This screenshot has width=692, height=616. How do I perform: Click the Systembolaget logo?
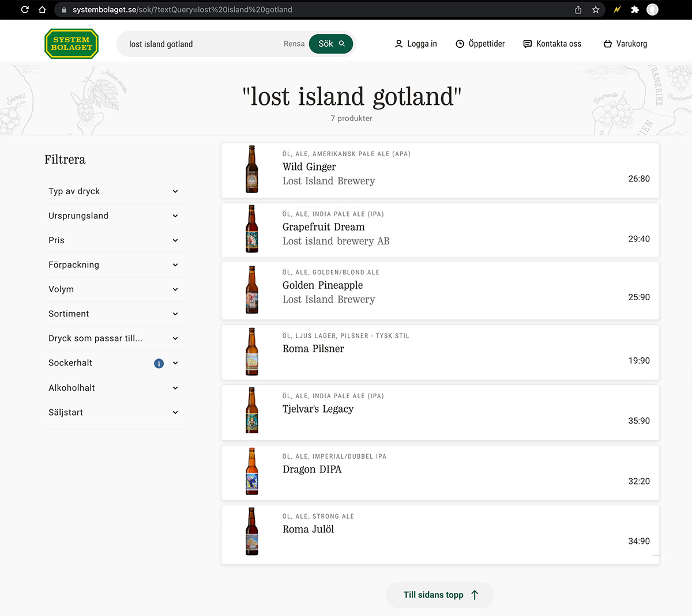tap(72, 44)
